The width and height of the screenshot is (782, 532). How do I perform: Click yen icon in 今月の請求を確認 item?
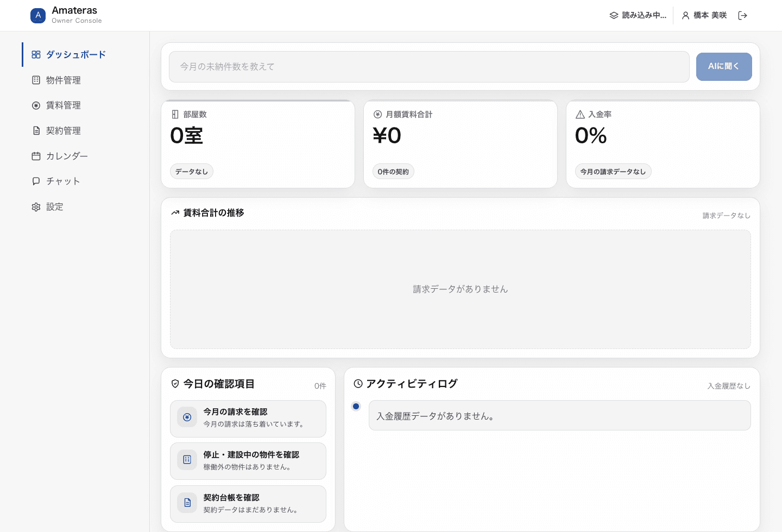187,417
